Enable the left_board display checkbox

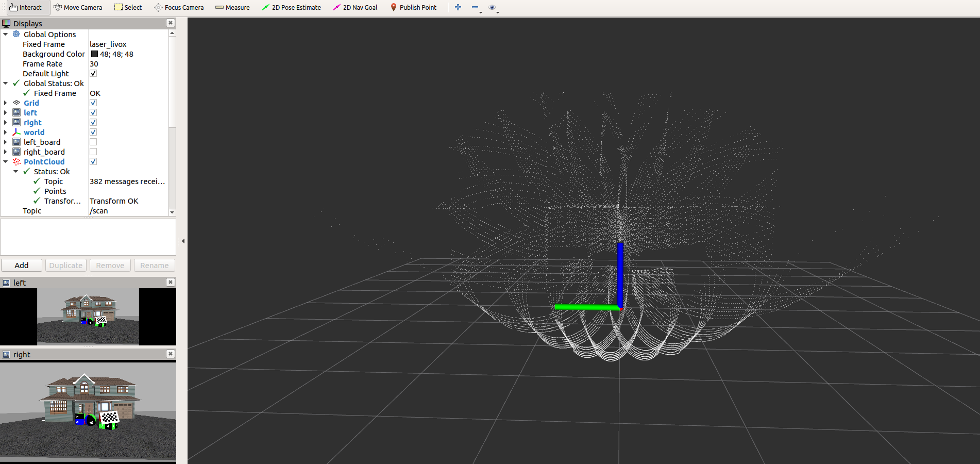coord(93,142)
